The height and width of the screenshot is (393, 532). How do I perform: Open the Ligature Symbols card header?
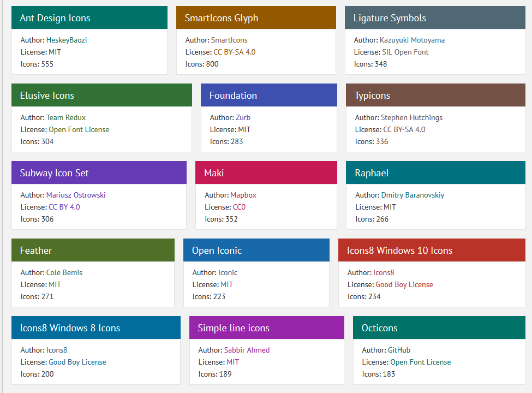(x=435, y=17)
